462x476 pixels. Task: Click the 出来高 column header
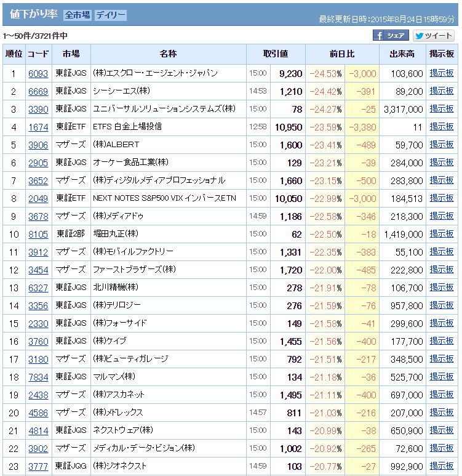click(x=402, y=54)
